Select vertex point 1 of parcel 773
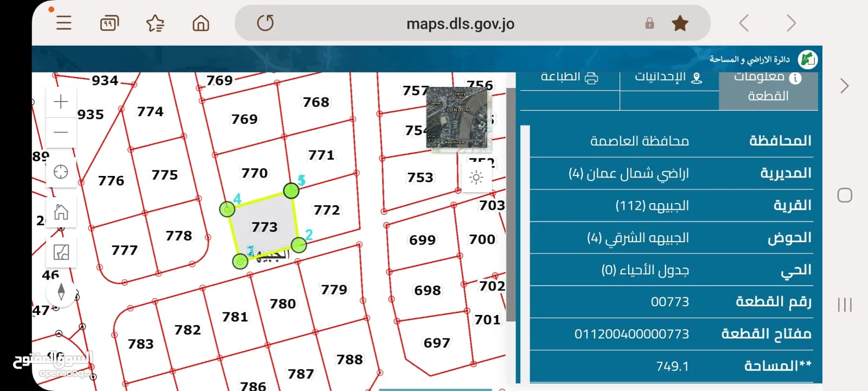 coord(240,261)
